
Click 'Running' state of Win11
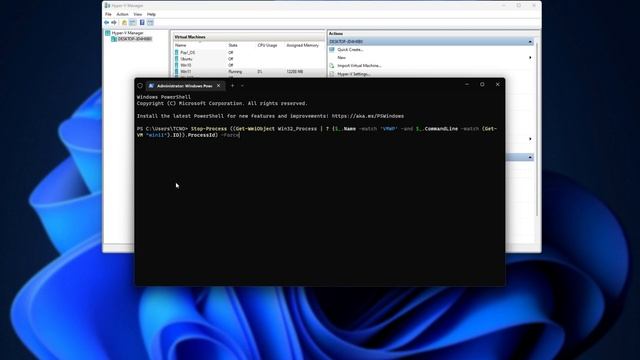coord(235,71)
